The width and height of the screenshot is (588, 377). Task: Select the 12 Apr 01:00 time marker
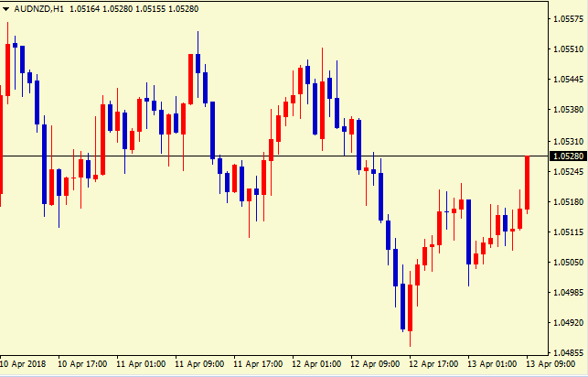pyautogui.click(x=318, y=364)
